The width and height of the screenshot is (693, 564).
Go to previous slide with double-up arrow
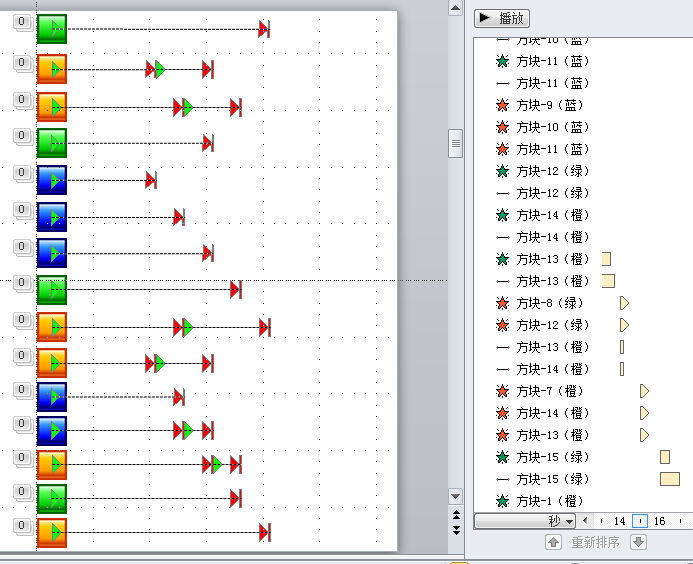[x=456, y=514]
